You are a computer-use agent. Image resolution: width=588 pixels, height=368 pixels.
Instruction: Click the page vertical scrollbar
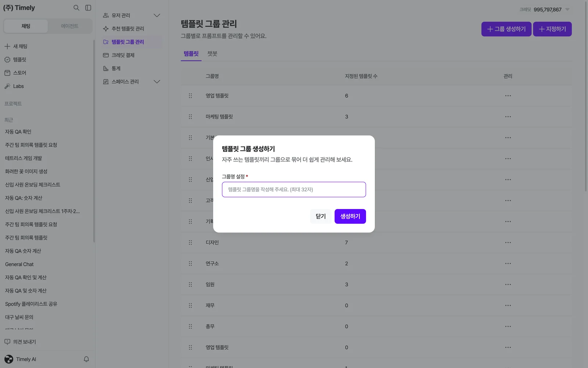click(586, 96)
